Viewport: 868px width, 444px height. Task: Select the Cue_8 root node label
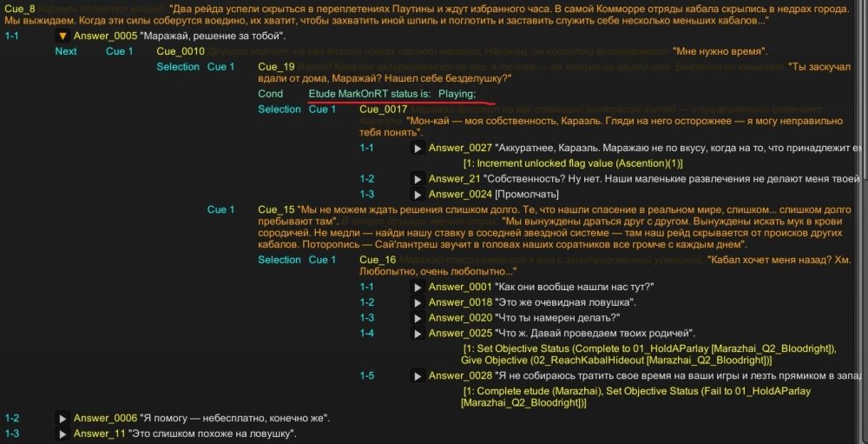coord(20,7)
